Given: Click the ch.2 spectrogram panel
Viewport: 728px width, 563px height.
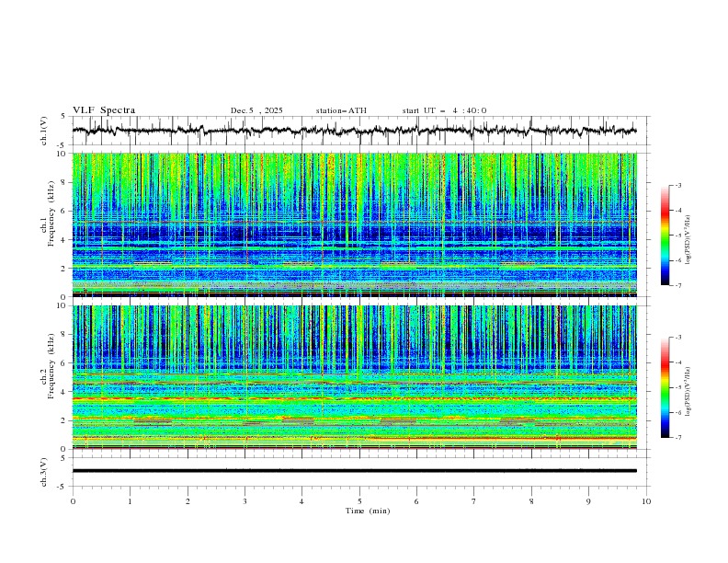Looking at the screenshot, I should pyautogui.click(x=354, y=377).
